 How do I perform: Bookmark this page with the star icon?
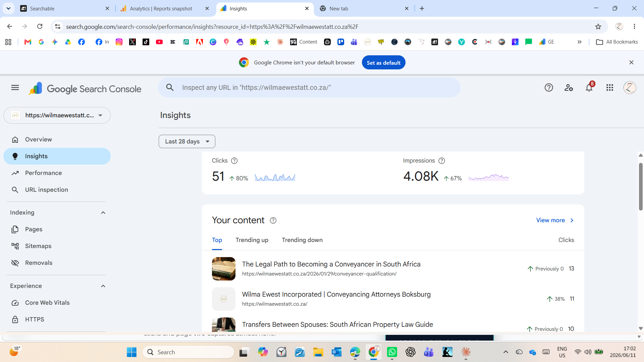click(x=598, y=26)
